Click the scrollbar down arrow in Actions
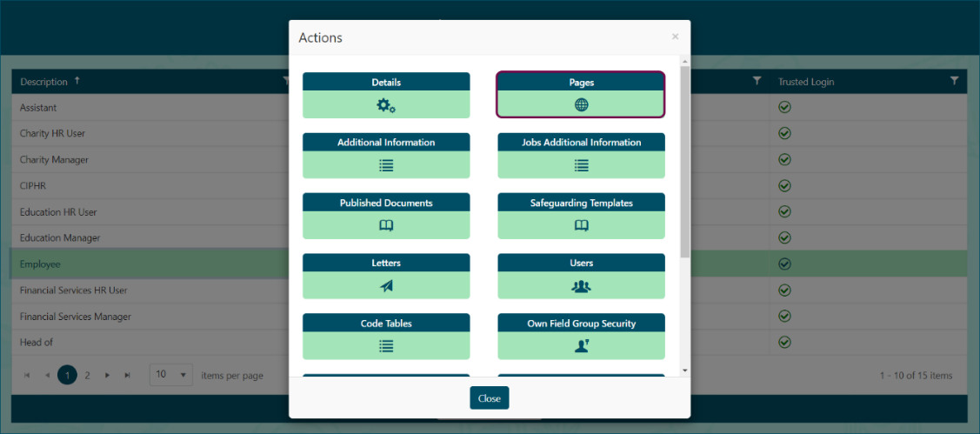The width and height of the screenshot is (980, 434). click(685, 371)
